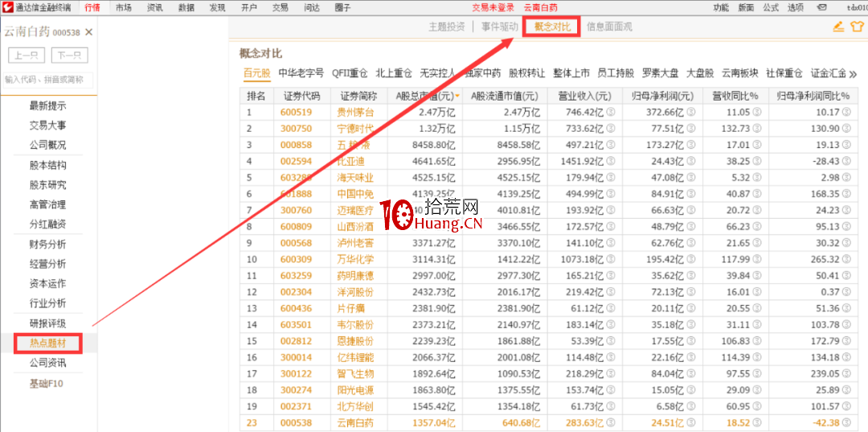This screenshot has height=432, width=868.
Task: Click the 上一只 button
Action: click(27, 56)
